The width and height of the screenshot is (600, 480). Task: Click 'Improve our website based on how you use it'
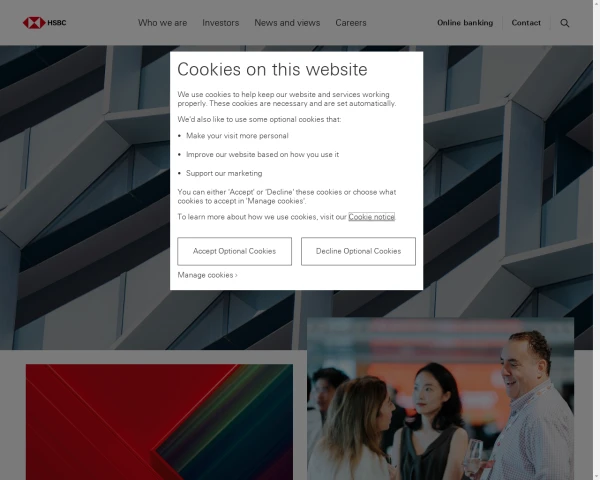point(262,155)
